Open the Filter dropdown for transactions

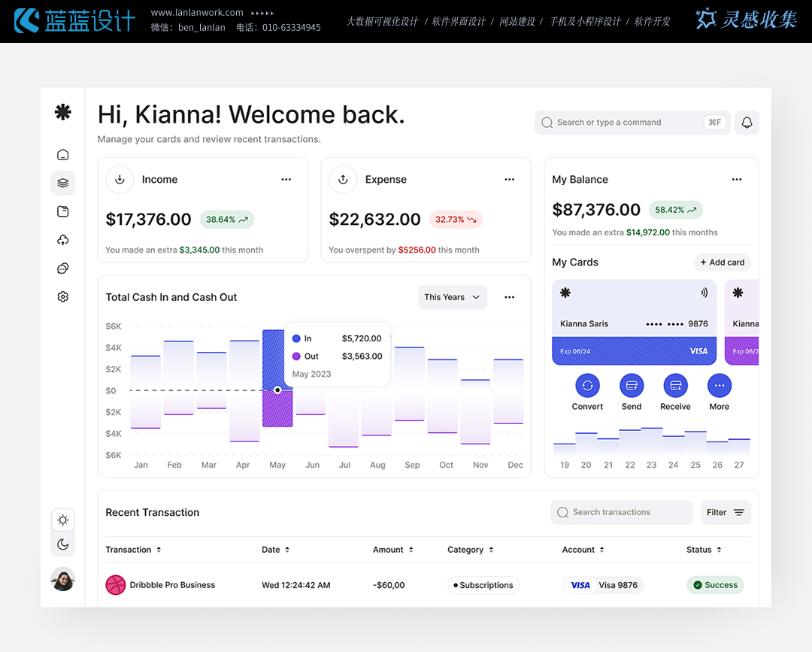point(725,513)
